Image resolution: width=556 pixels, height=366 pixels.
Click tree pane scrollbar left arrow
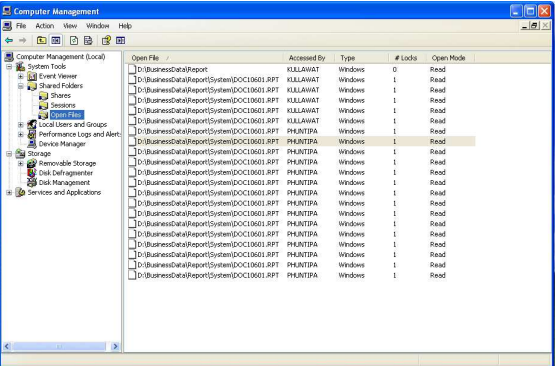coord(7,346)
